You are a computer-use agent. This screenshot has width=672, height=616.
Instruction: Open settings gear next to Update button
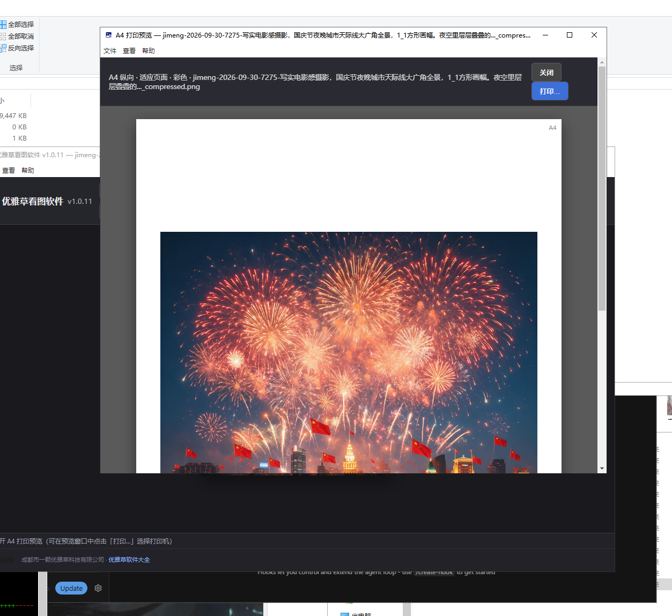tap(98, 588)
